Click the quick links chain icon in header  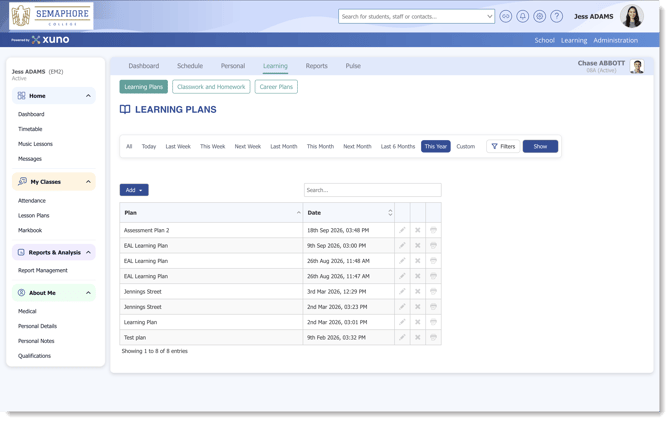[505, 16]
